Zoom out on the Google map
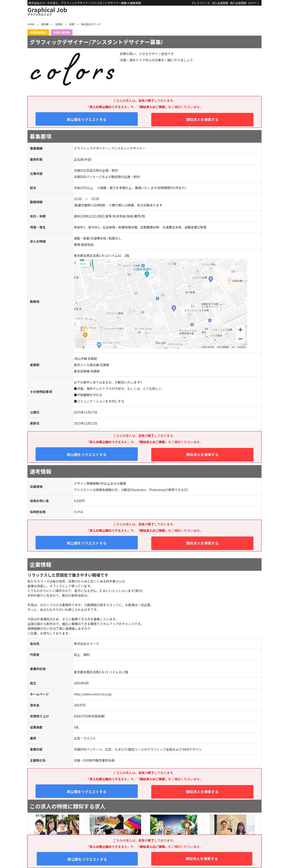This screenshot has width=289, height=868. (x=240, y=339)
